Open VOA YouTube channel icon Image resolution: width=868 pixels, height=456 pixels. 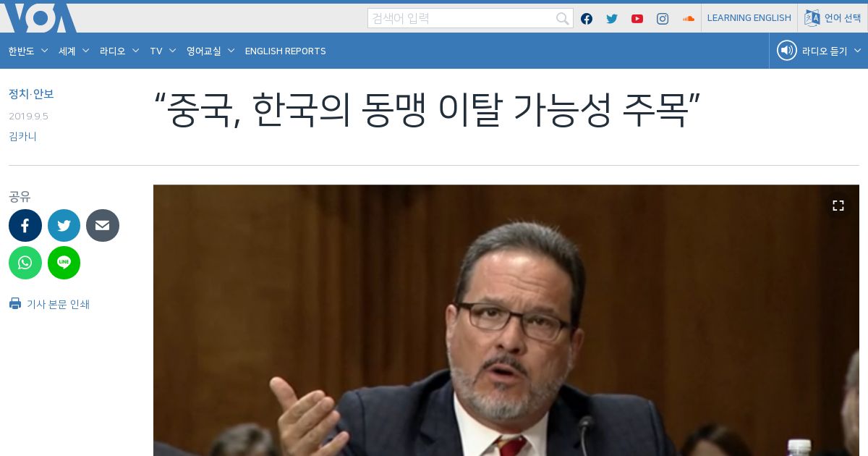click(637, 19)
